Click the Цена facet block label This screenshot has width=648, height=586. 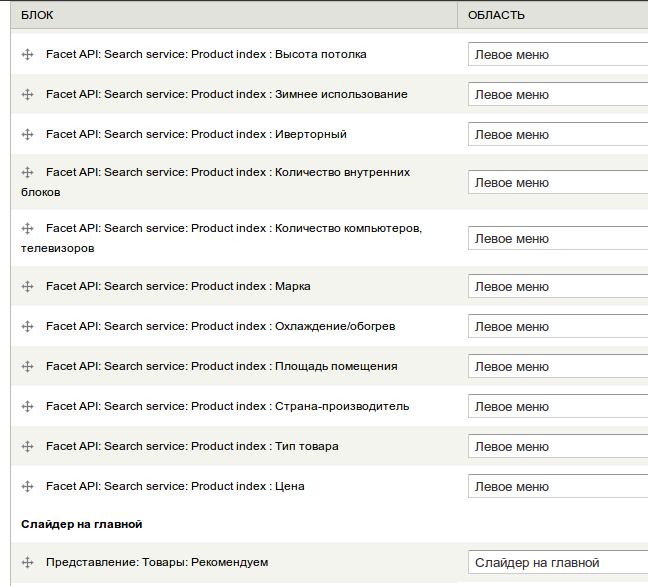175,486
